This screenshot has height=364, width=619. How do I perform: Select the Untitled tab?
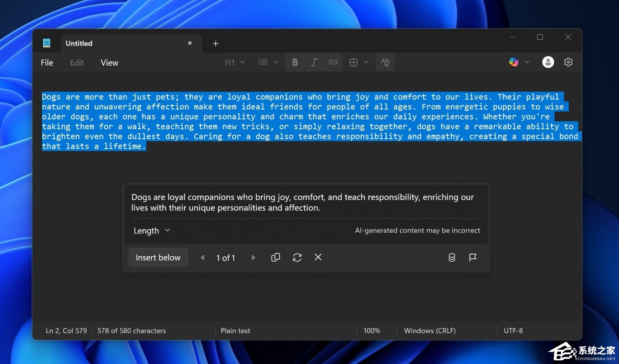(x=131, y=43)
